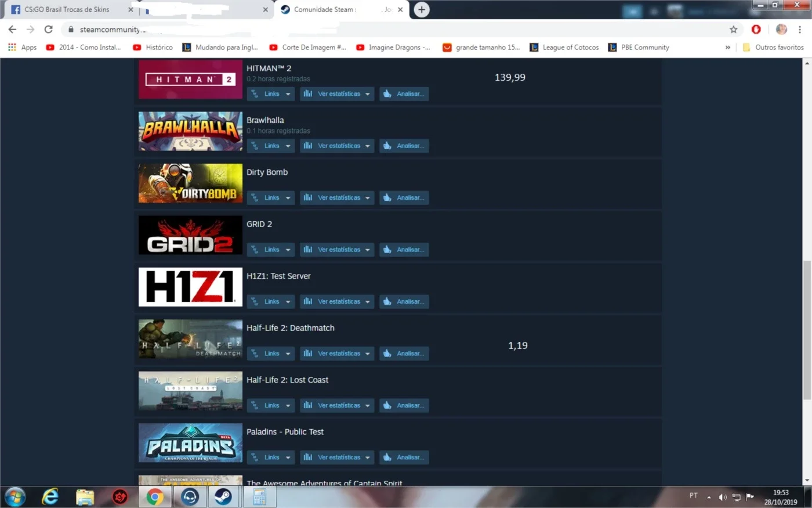Open the Outros favoritos bookmarks folder
The image size is (812, 508).
click(773, 48)
